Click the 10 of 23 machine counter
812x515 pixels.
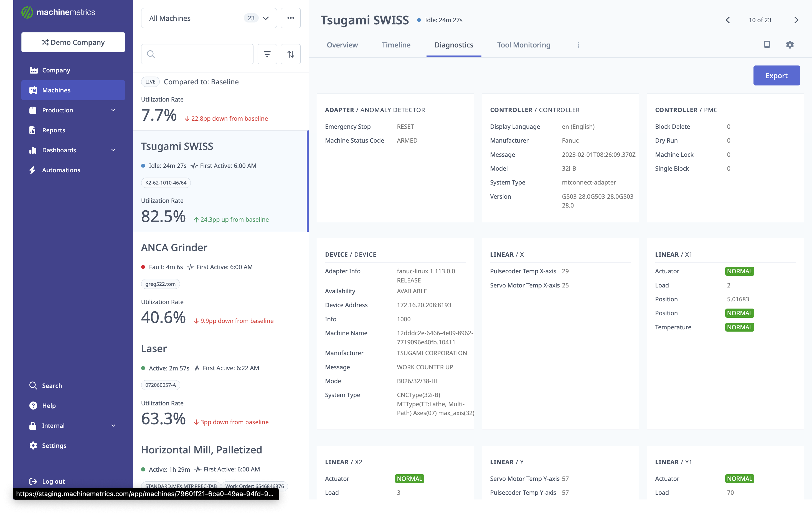(x=760, y=20)
